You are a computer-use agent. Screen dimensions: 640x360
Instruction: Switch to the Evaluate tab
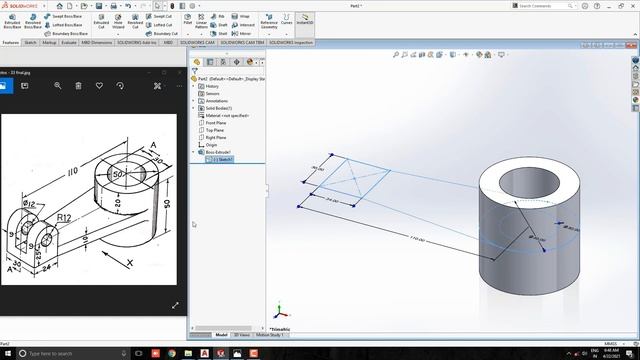pos(69,42)
